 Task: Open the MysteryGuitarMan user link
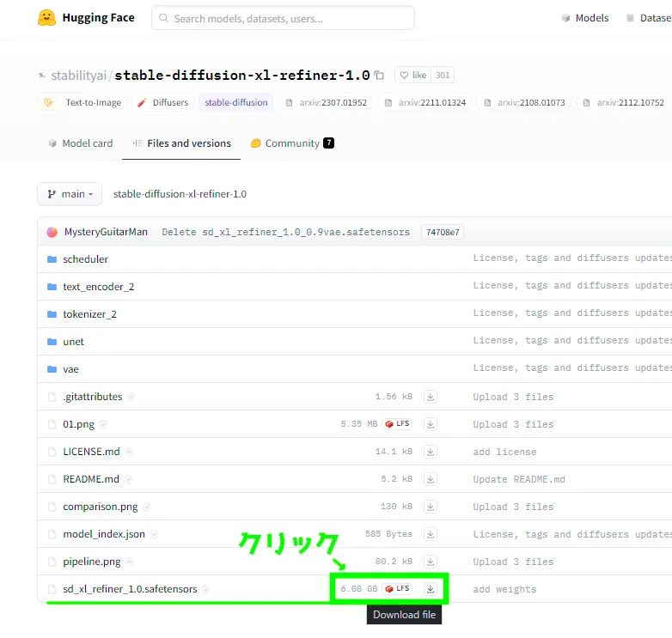click(x=106, y=232)
